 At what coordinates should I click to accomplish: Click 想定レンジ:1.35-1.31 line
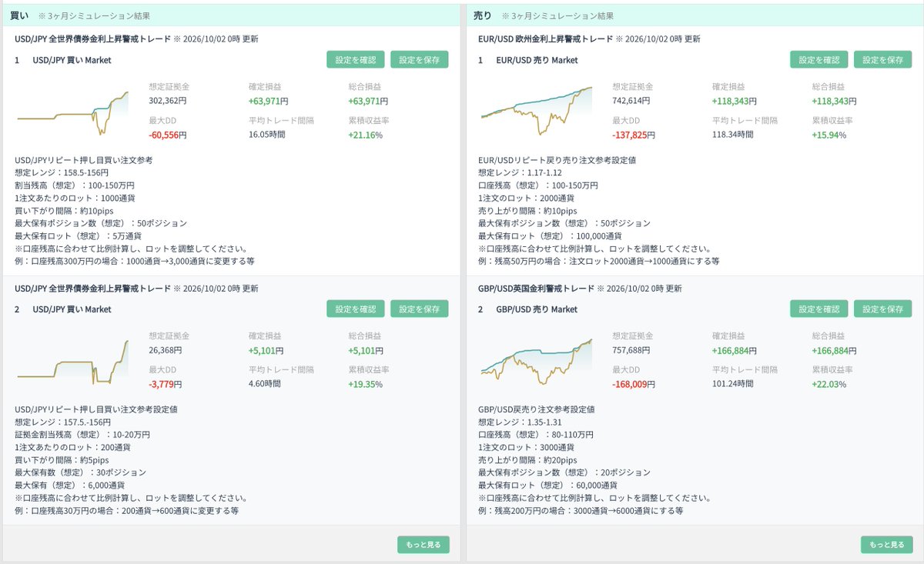(519, 422)
